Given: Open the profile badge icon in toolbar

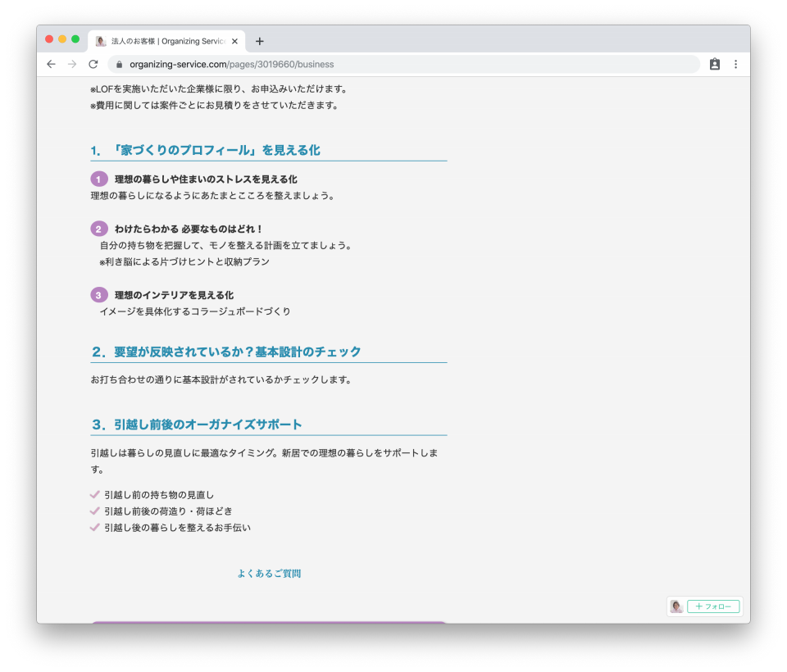Looking at the screenshot, I should (x=715, y=64).
